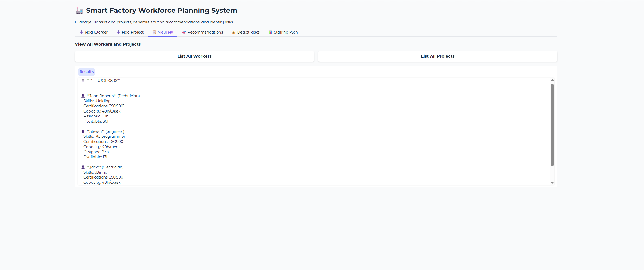Click the 'Available: 30h' line
Viewport: 644px width, 270px height.
pos(96,121)
